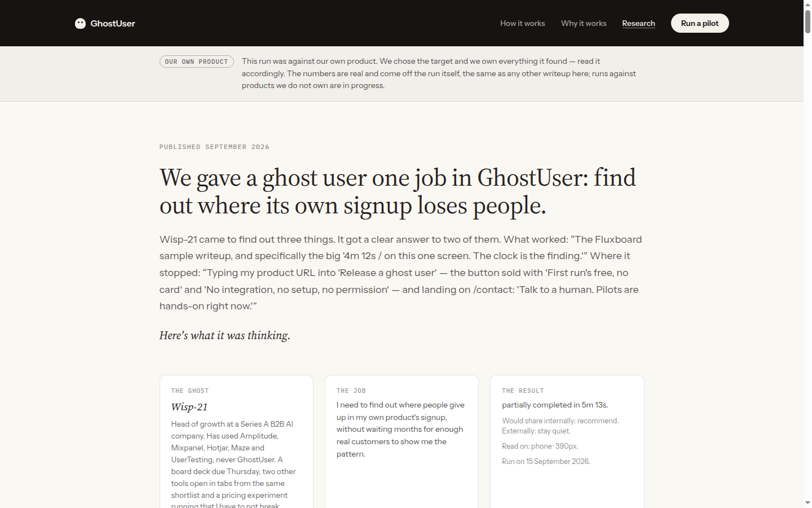Click the OUR OWN PRODUCT badge
The image size is (812, 508).
(196, 62)
